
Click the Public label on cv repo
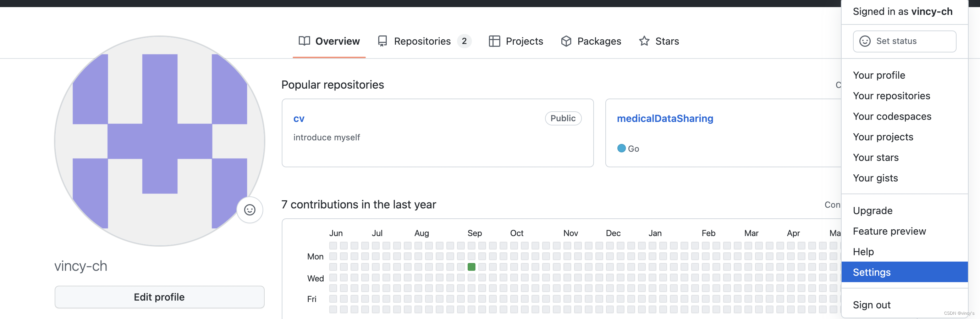pos(563,118)
